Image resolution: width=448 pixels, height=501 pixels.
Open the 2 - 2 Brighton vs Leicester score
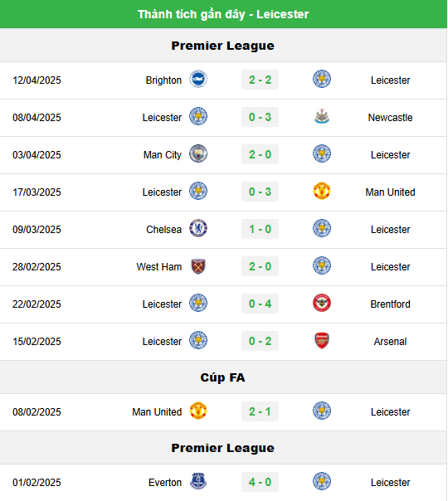pyautogui.click(x=261, y=80)
